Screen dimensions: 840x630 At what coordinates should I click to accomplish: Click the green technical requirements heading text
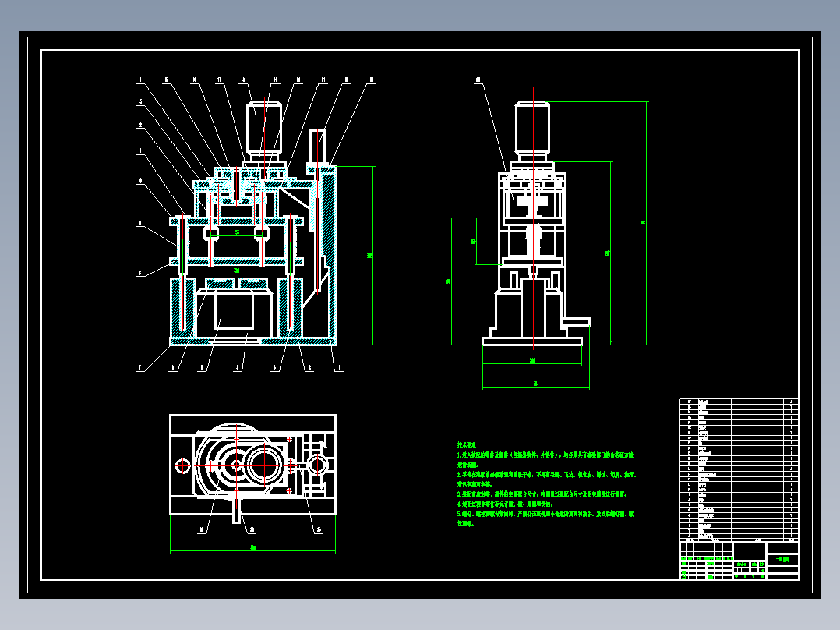(467, 445)
